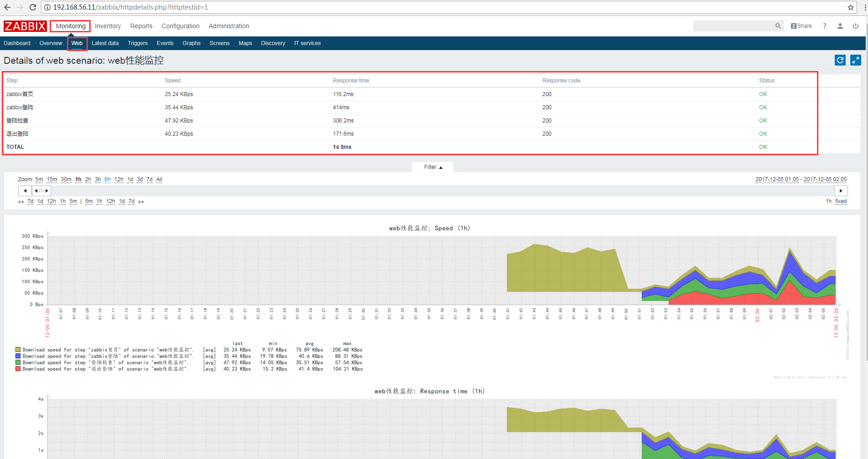Click zabbix首页 step row

click(x=432, y=94)
